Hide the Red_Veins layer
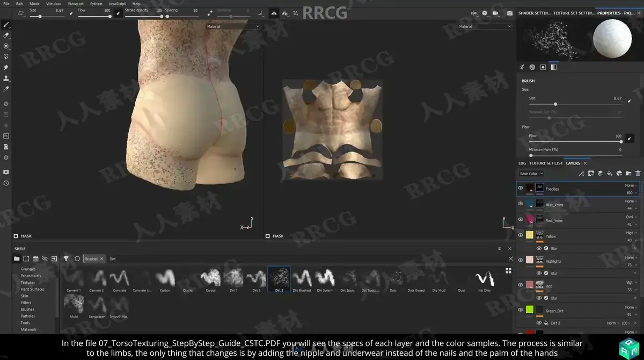 pos(521,219)
